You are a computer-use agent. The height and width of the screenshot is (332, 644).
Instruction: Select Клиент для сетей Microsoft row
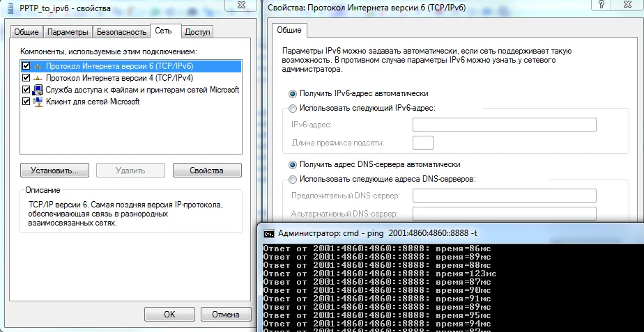click(130, 102)
